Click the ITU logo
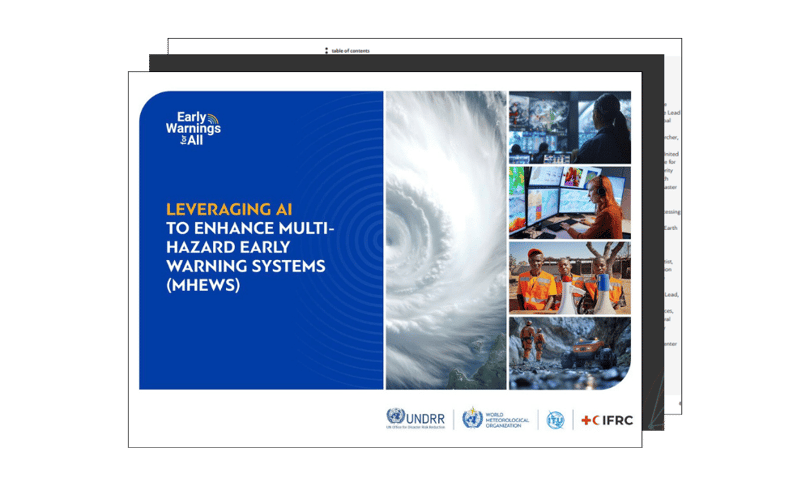The height and width of the screenshot is (486, 810). click(555, 420)
